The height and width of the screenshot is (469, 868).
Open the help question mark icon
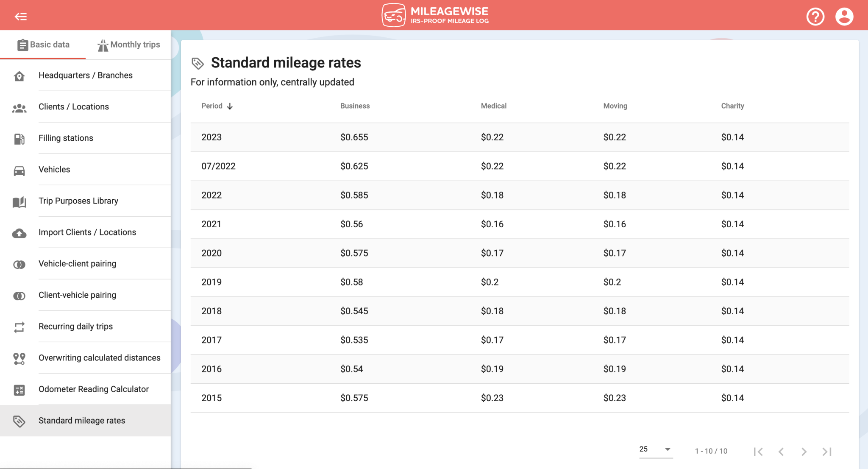(x=814, y=17)
